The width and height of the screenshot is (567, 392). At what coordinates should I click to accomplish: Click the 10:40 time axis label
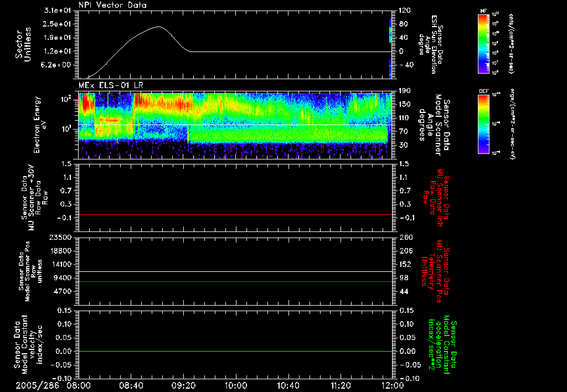point(288,384)
